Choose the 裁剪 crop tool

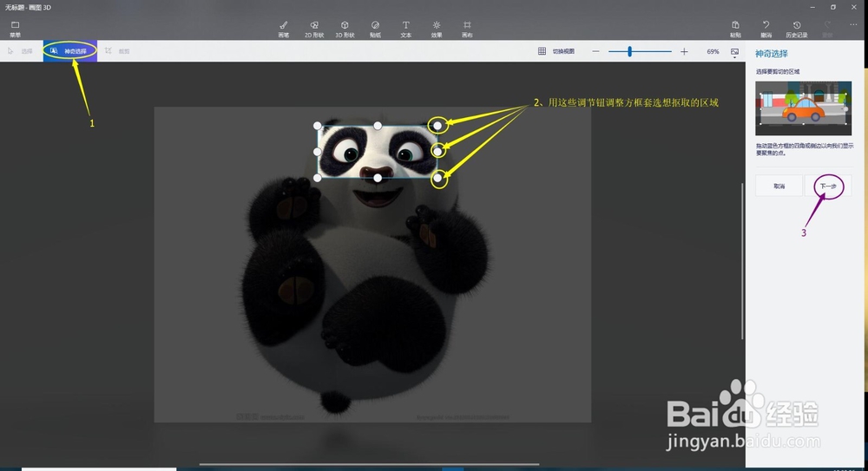tap(117, 51)
